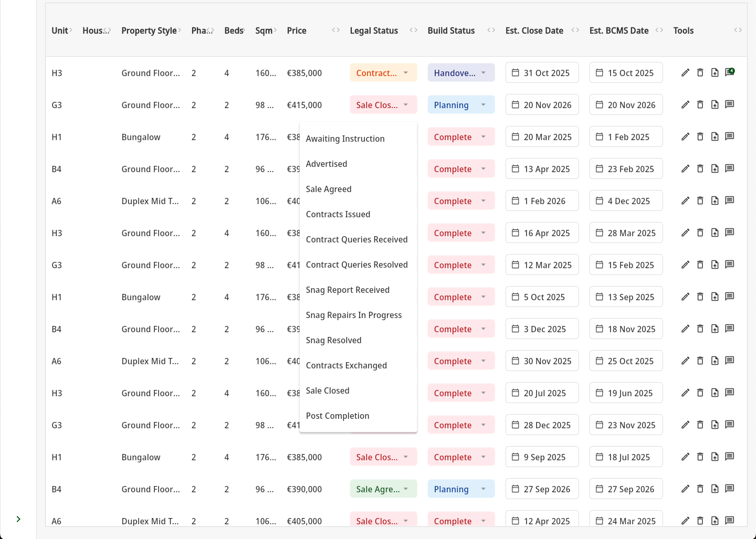Open the Contract... legal status dropdown
756x539 pixels.
click(x=383, y=73)
